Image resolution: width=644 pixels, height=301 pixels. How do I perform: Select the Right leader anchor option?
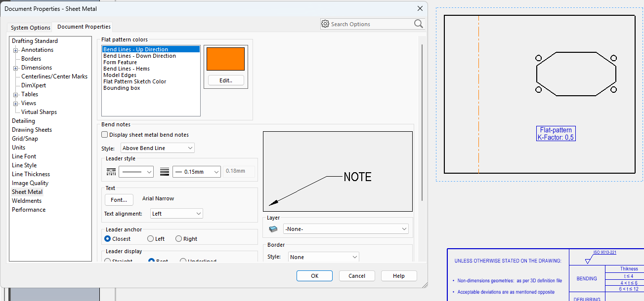tap(178, 239)
